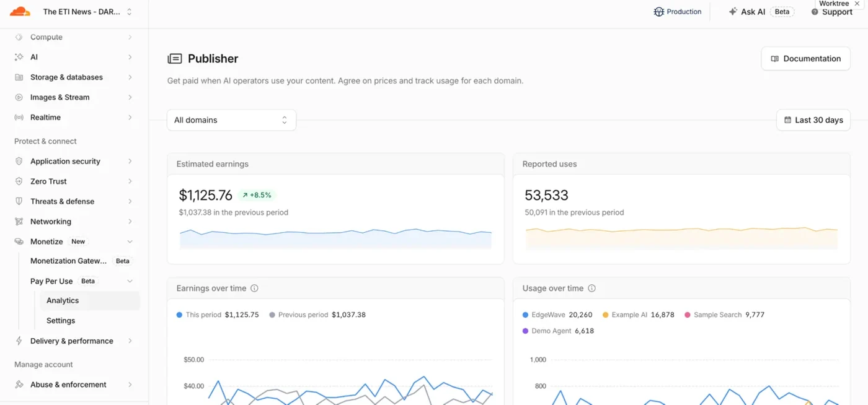The height and width of the screenshot is (405, 868).
Task: Click the info icon beside Earnings over time
Action: coord(254,289)
